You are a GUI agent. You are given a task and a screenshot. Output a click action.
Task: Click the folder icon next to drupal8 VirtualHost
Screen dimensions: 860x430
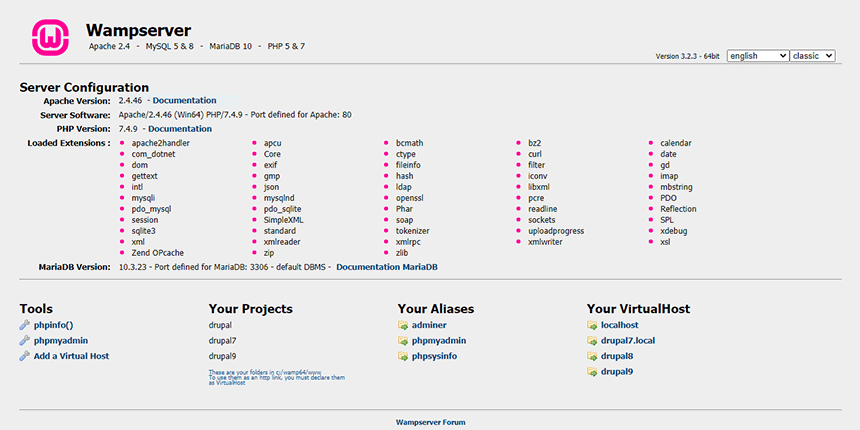click(593, 356)
